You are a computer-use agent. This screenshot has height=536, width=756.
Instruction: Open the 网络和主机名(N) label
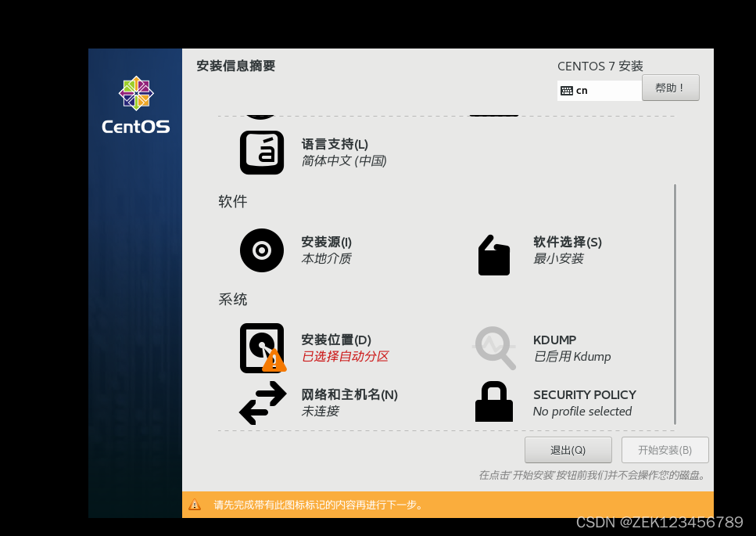pyautogui.click(x=349, y=394)
